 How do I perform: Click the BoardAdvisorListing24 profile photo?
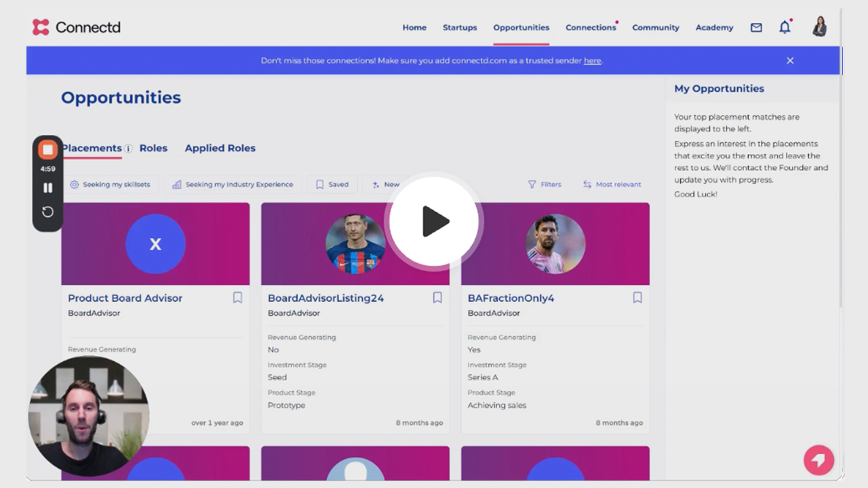[x=355, y=244]
